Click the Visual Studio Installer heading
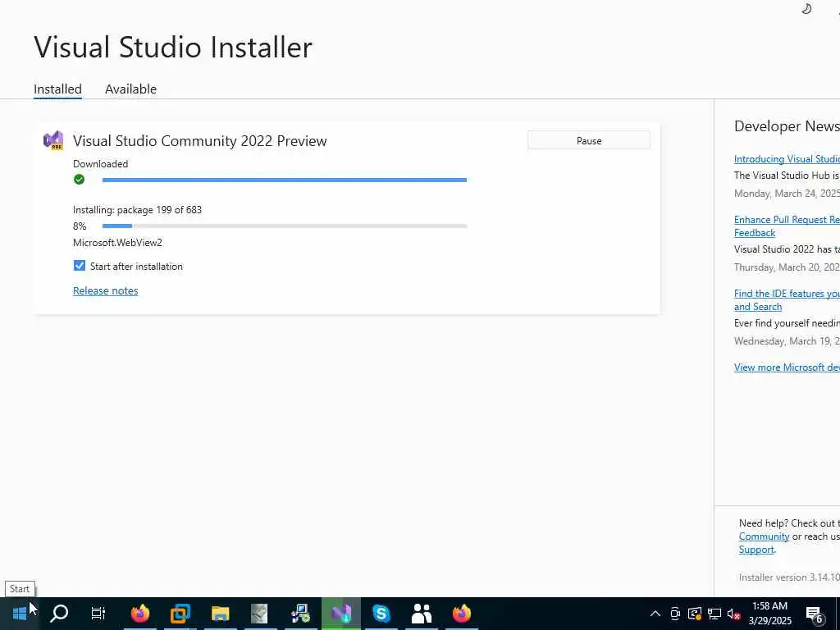840x630 pixels. pos(173,47)
